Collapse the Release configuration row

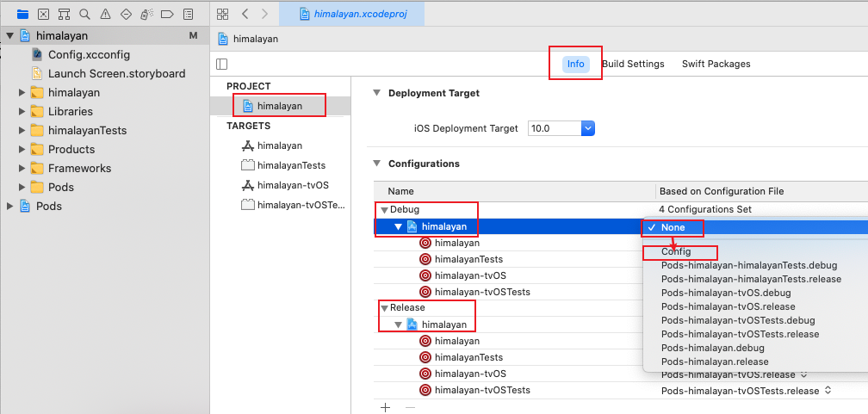384,308
